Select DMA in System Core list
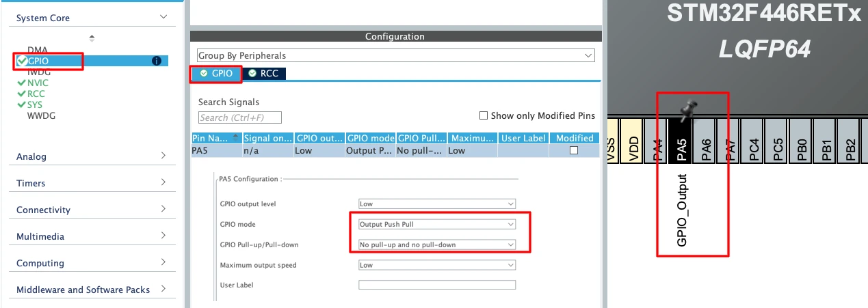The height and width of the screenshot is (308, 868). 38,51
